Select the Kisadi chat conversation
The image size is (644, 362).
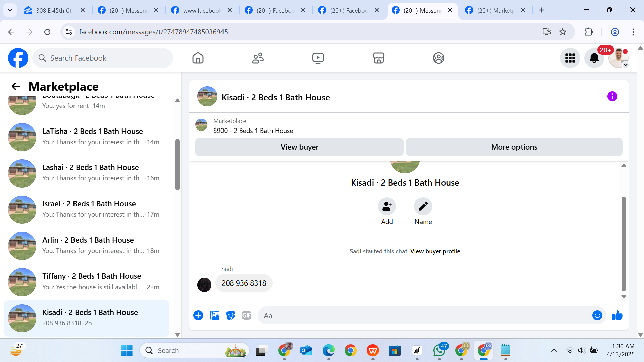point(87,318)
